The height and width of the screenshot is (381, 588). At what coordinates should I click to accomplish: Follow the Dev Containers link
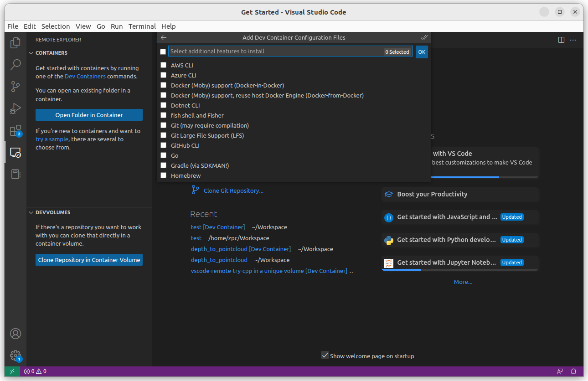[x=85, y=76]
